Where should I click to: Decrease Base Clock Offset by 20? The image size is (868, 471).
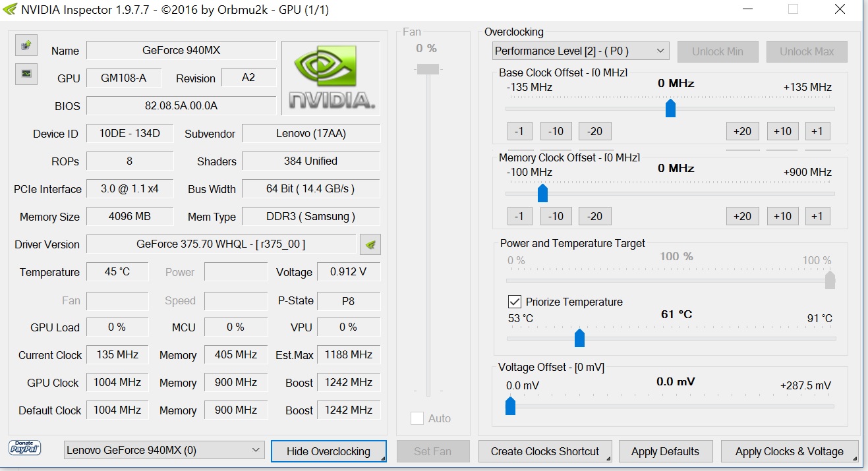tap(594, 131)
